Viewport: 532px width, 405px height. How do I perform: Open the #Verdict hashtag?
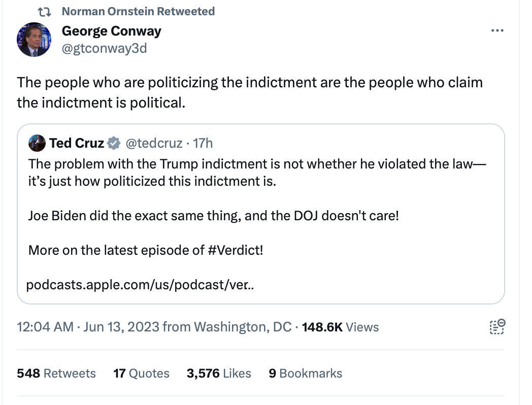236,250
